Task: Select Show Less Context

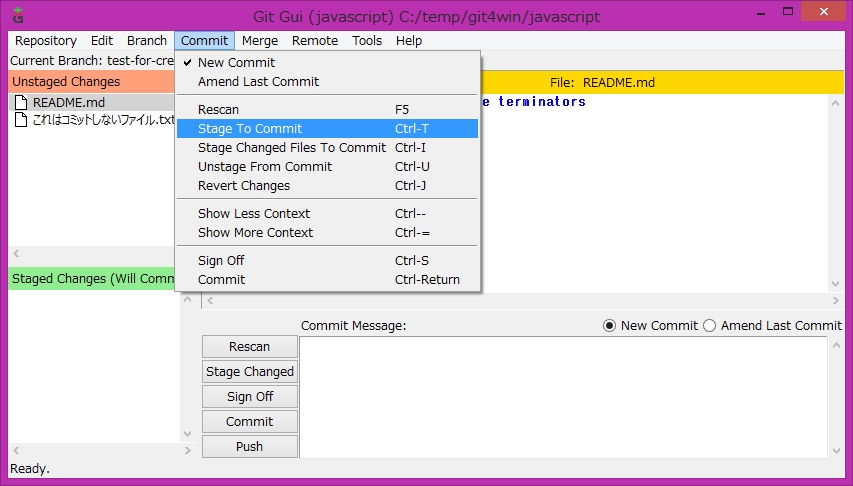Action: pos(328,213)
